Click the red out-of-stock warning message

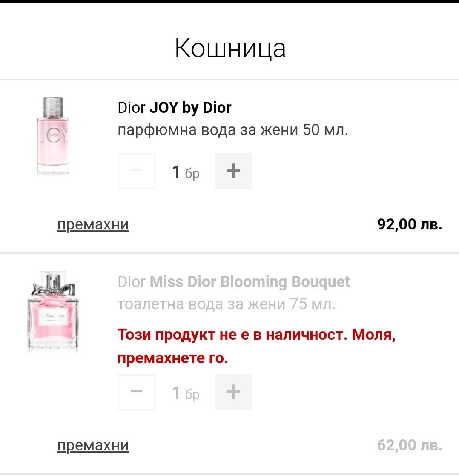[257, 347]
